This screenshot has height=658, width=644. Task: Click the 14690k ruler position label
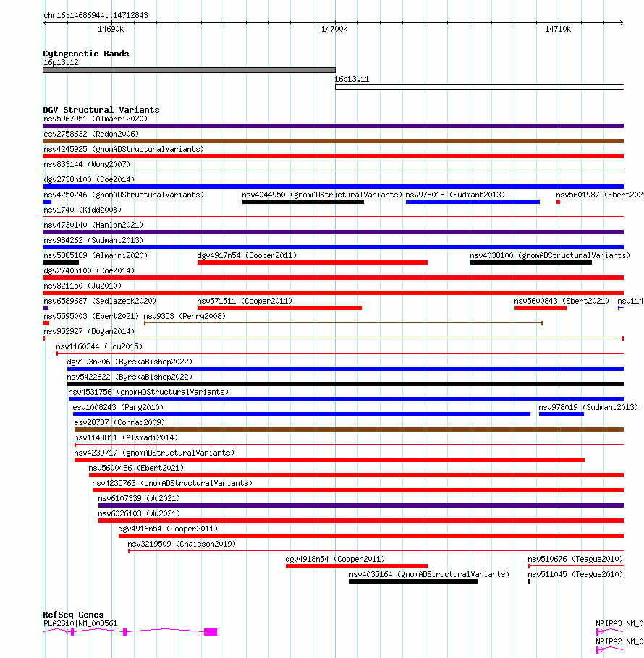111,29
